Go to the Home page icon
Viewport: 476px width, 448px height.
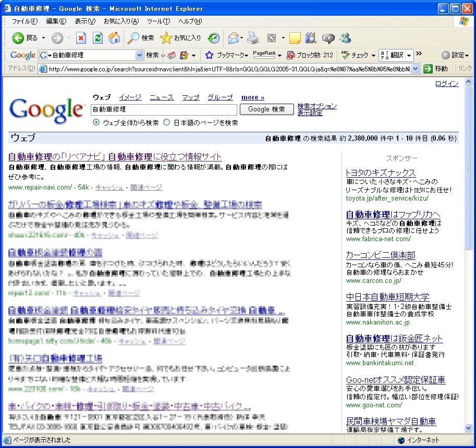click(114, 38)
